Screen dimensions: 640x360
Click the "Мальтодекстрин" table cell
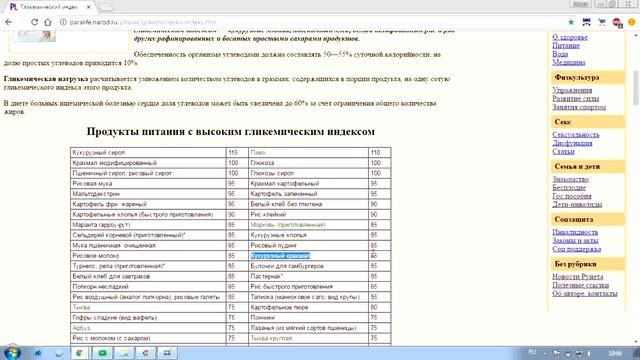(x=148, y=194)
